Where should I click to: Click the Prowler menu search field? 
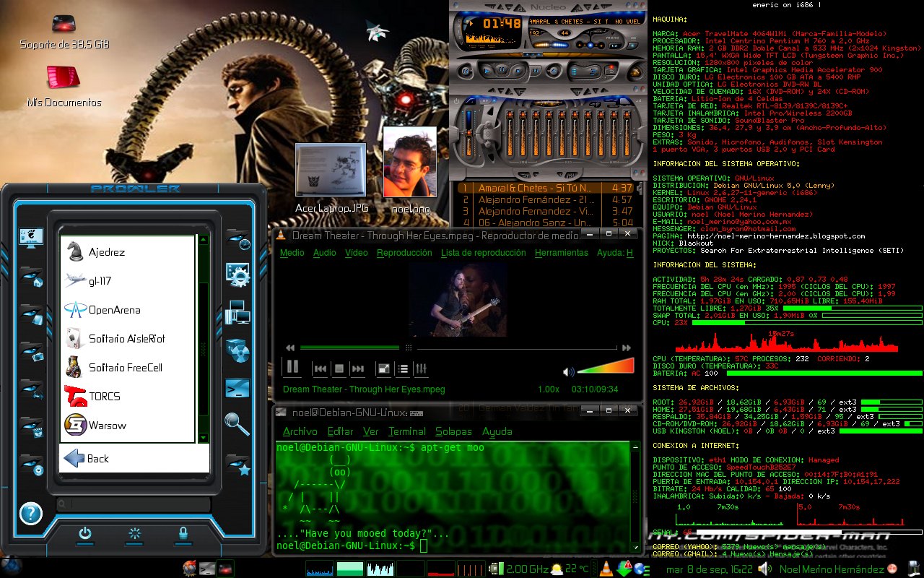(134, 504)
